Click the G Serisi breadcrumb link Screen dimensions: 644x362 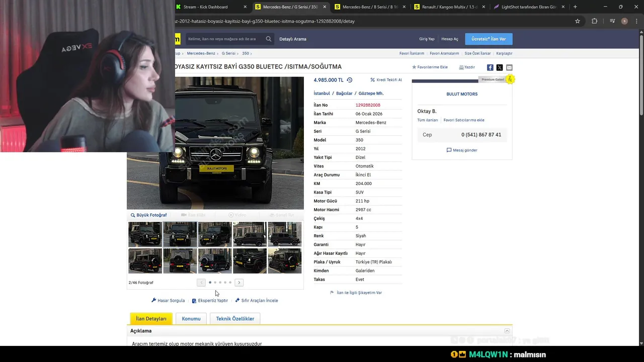(x=228, y=53)
